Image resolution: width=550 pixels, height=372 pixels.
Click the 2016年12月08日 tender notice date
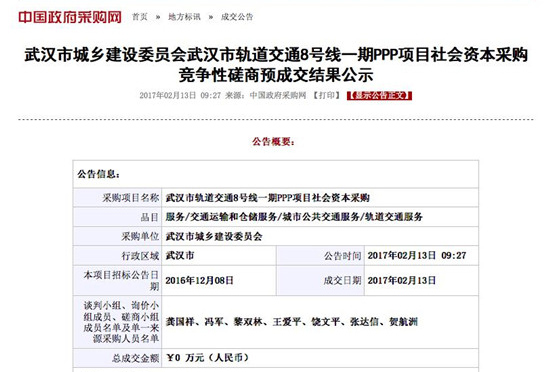199,280
